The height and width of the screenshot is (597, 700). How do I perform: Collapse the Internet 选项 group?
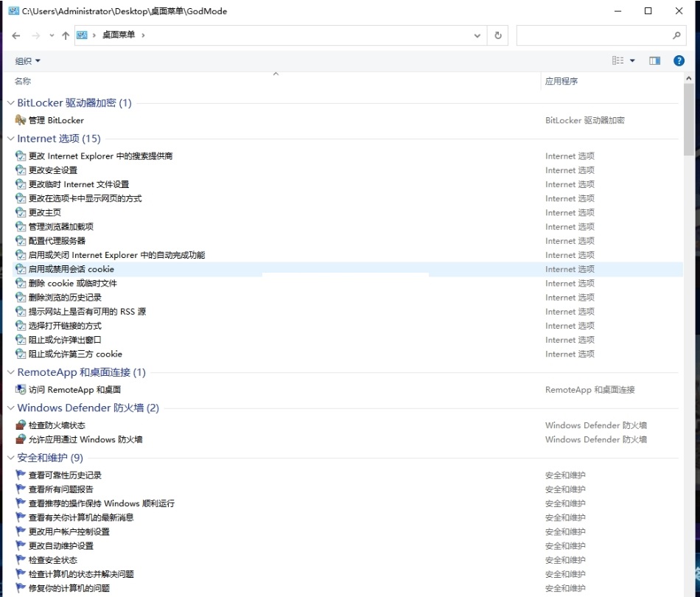click(11, 139)
